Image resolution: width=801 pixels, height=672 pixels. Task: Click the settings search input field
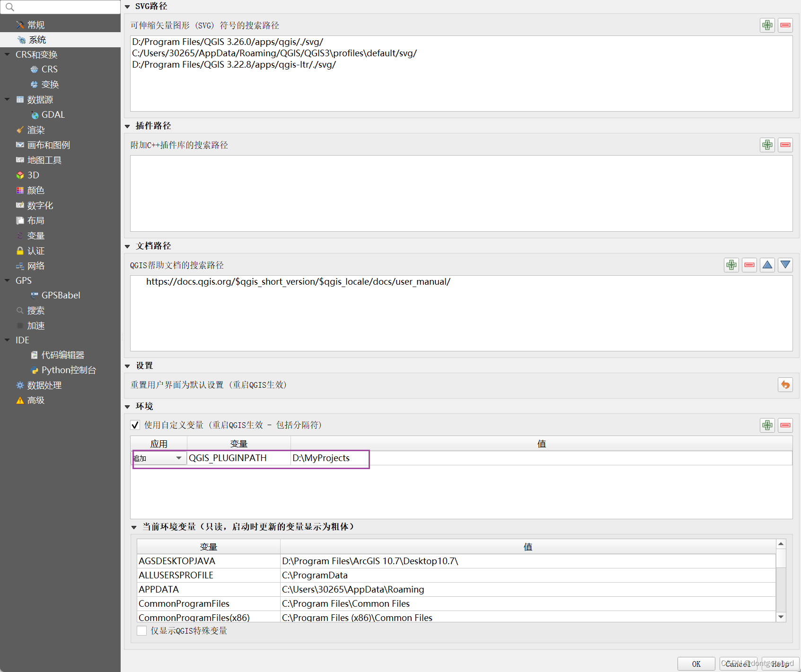[60, 7]
